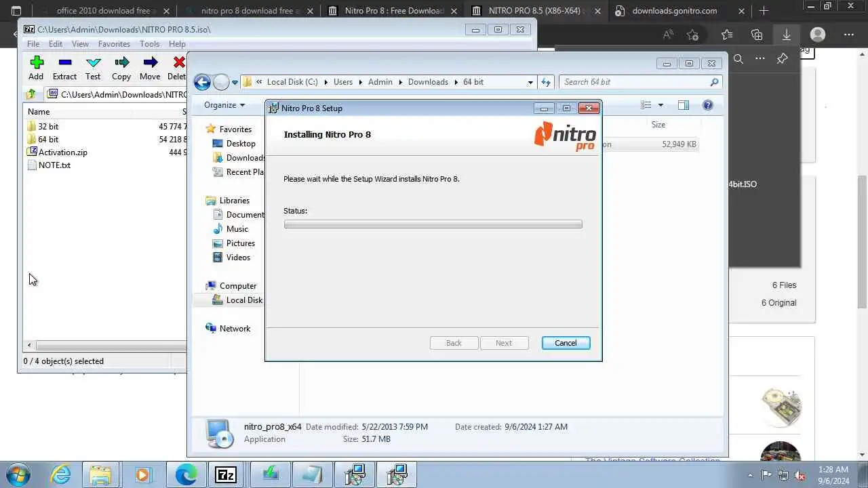Viewport: 868px width, 488px height.
Task: Click the search icon in downloads panel
Action: (738, 59)
